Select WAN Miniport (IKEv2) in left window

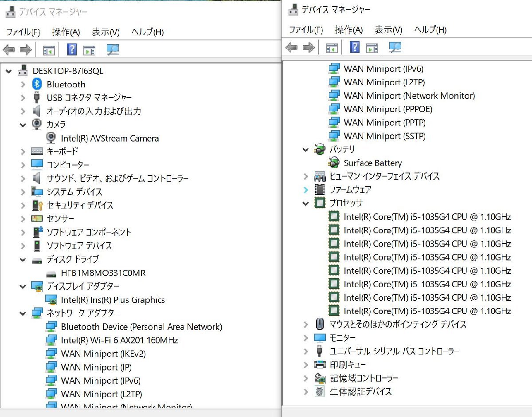tap(103, 354)
